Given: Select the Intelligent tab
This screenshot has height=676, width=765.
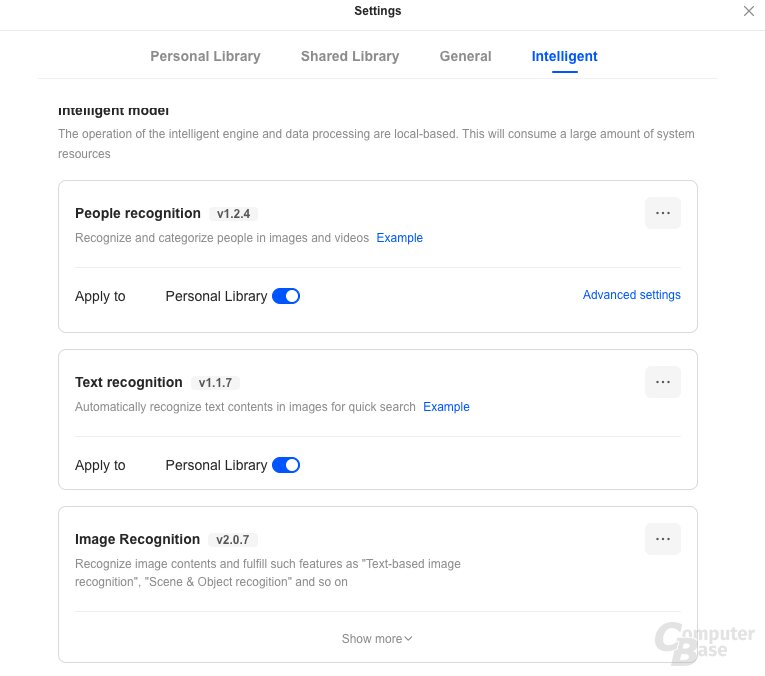Looking at the screenshot, I should tap(564, 57).
